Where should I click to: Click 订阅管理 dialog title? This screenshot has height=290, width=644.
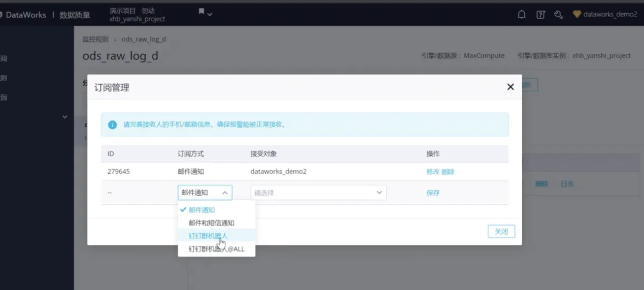(x=112, y=87)
